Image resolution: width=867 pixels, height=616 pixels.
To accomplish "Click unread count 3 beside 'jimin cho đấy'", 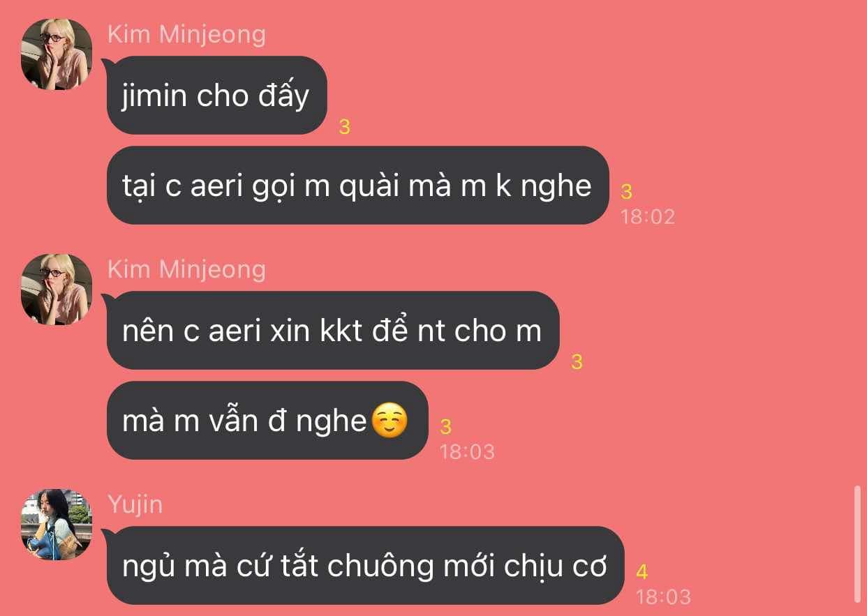I will tap(344, 127).
